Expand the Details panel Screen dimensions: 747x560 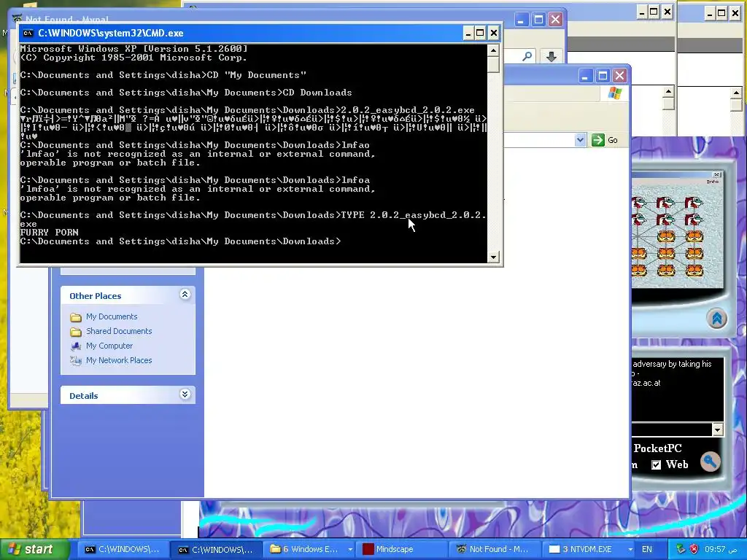pos(185,394)
